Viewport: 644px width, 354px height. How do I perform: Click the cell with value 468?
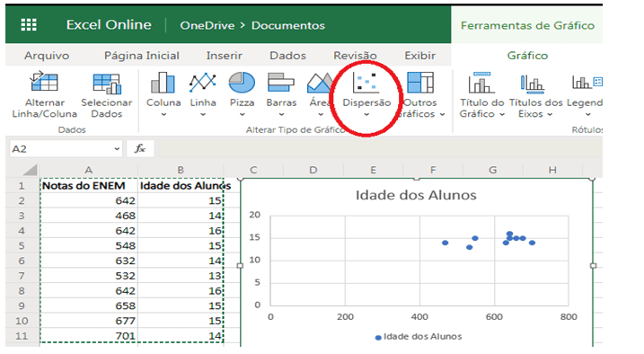click(89, 216)
